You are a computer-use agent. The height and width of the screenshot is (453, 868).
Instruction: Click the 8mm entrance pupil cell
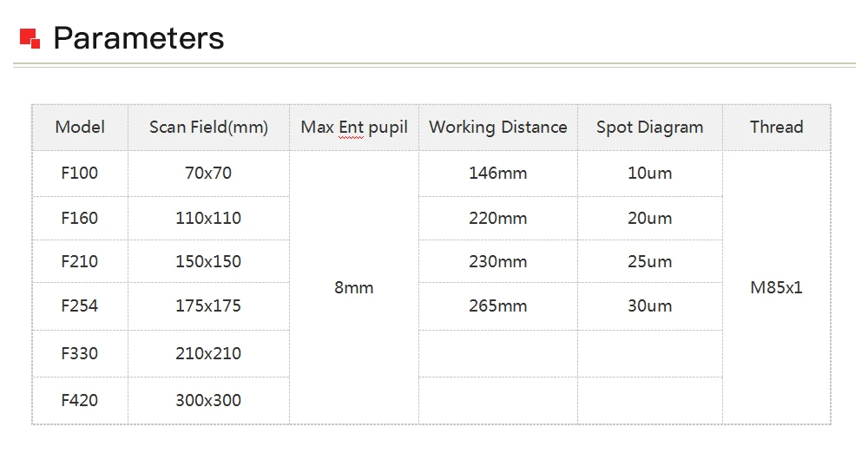tap(354, 287)
